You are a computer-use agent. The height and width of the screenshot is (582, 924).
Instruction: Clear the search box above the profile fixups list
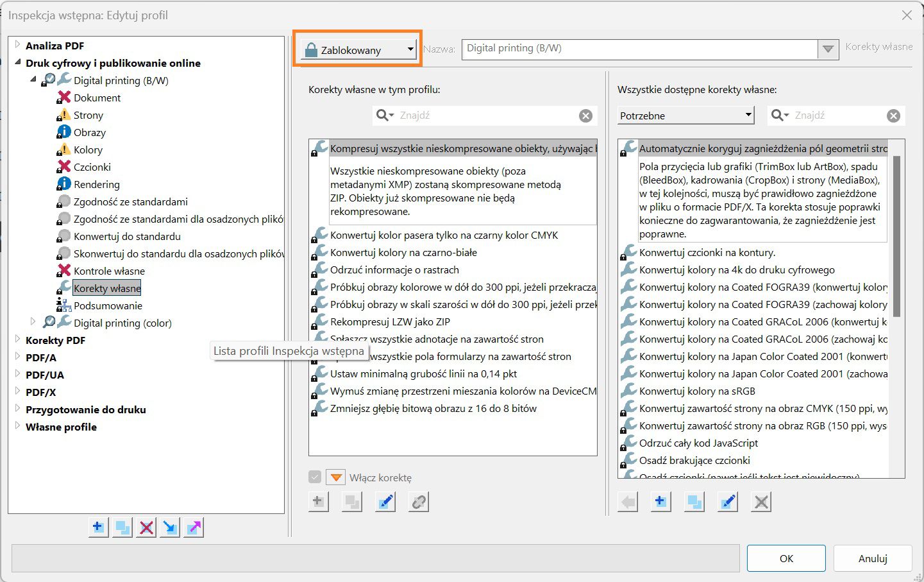tap(585, 116)
